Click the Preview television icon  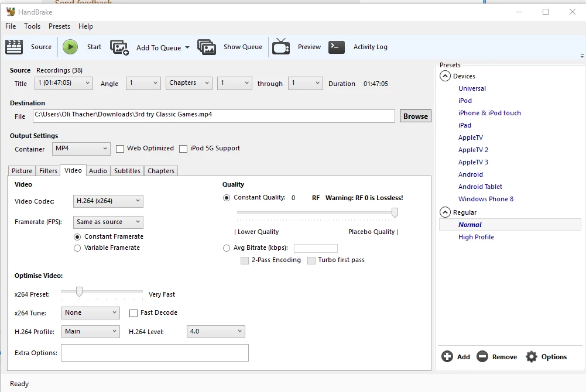[x=281, y=47]
